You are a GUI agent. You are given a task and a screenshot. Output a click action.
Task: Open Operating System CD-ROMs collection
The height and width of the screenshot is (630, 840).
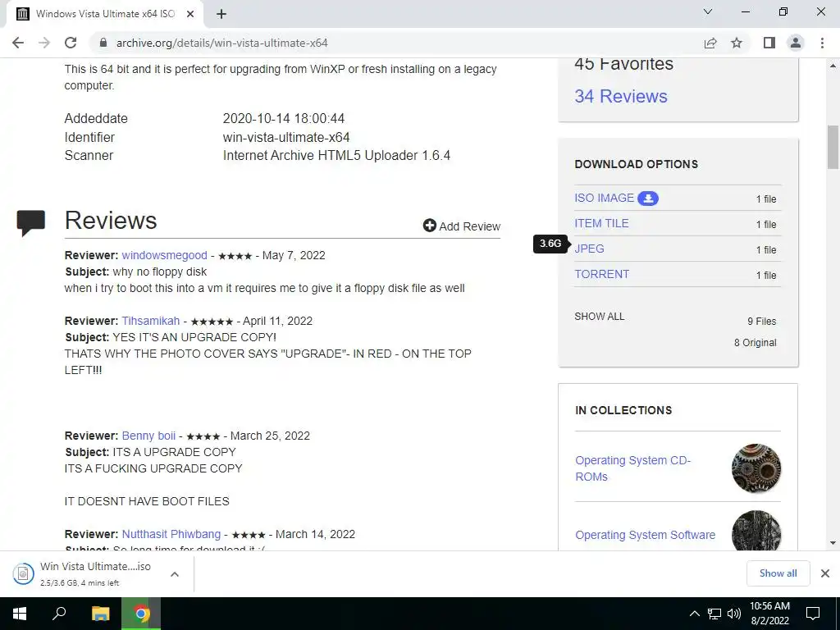click(x=633, y=468)
